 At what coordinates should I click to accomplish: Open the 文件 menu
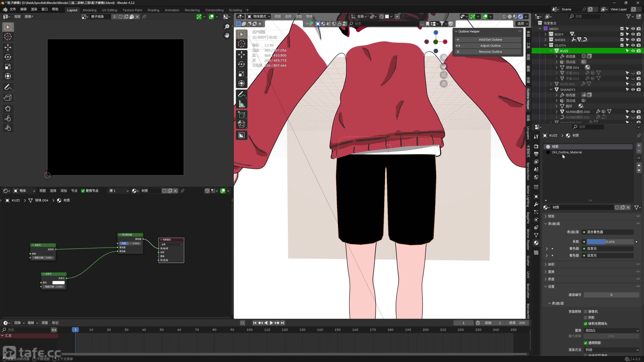[13, 9]
